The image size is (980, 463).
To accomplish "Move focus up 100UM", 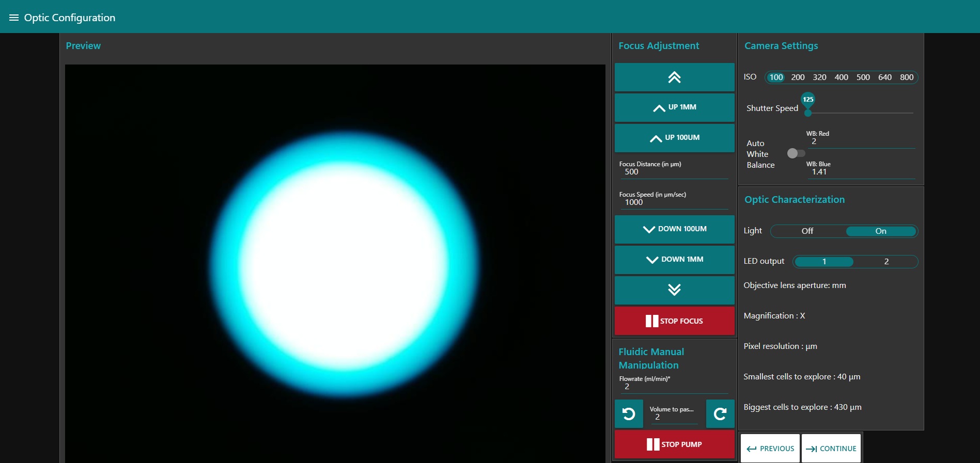I will (x=674, y=138).
